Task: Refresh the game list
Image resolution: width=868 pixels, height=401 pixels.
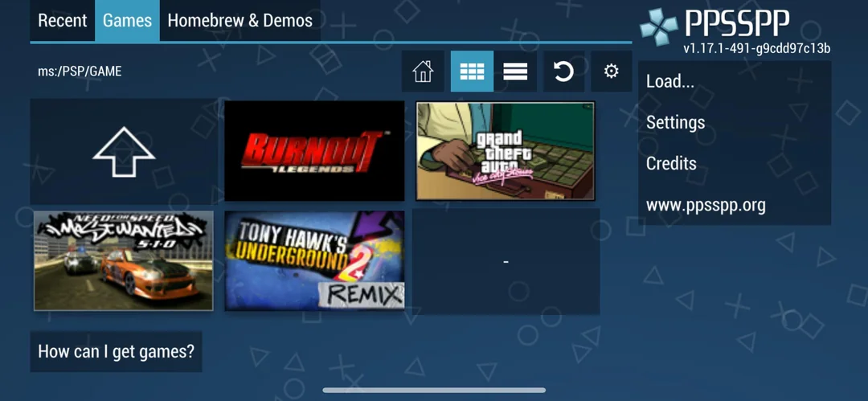Action: pos(563,72)
